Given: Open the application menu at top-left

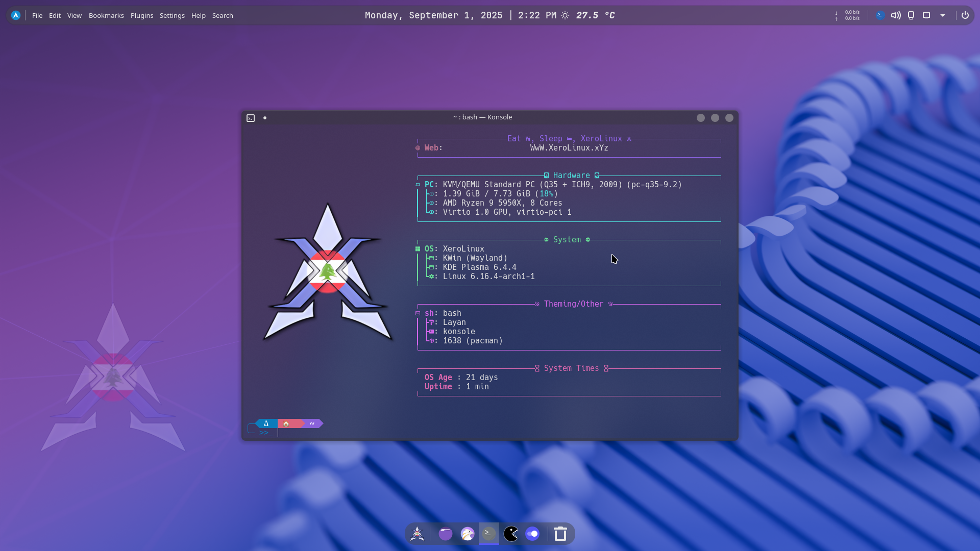Looking at the screenshot, I should point(16,15).
